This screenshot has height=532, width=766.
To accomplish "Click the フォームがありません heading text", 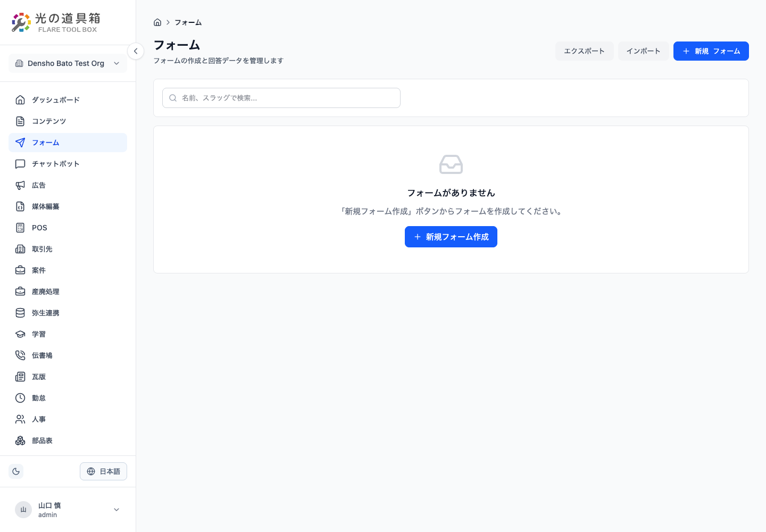I will click(451, 193).
